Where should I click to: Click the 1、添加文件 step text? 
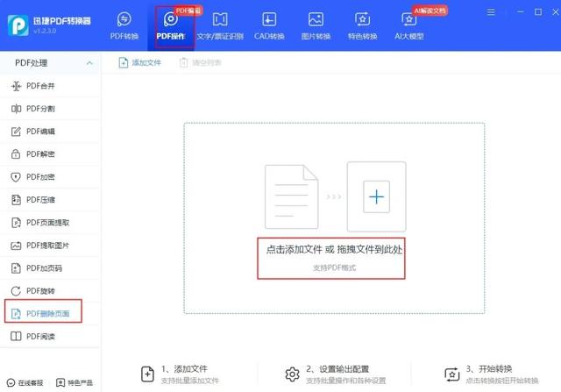(184, 368)
